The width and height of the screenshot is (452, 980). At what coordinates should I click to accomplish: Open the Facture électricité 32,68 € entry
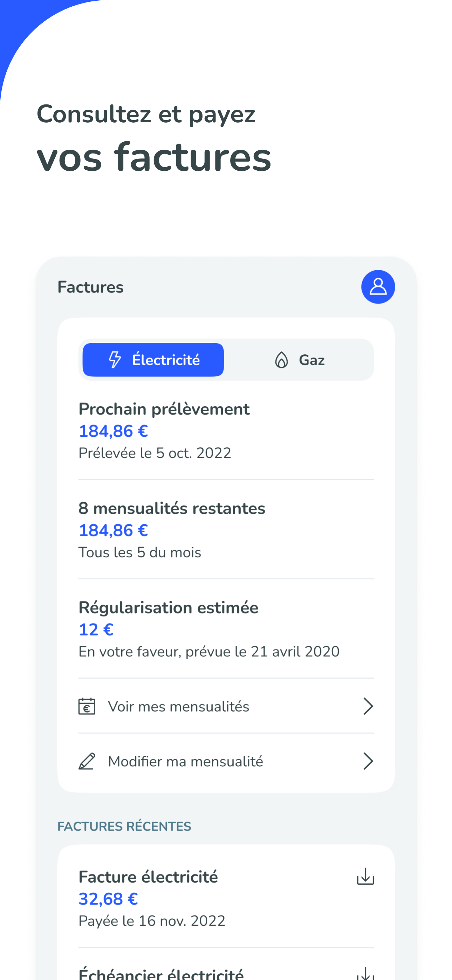tap(148, 898)
